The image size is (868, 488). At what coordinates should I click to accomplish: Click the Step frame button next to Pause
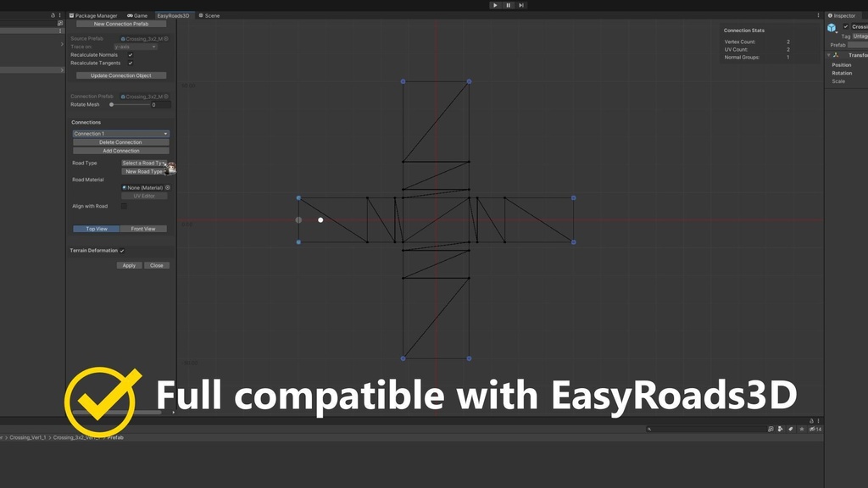tap(521, 5)
